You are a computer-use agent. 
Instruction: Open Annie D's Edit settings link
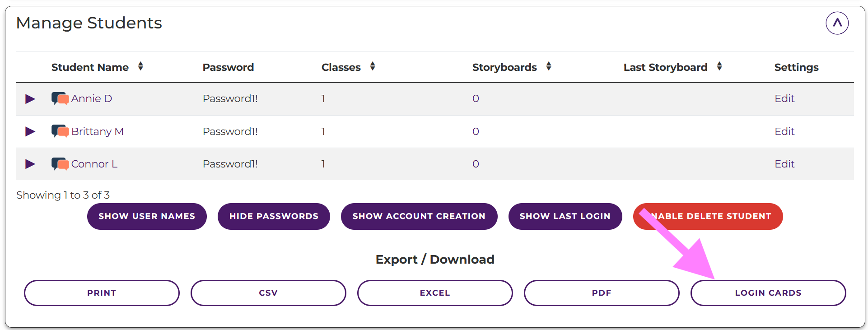(784, 98)
